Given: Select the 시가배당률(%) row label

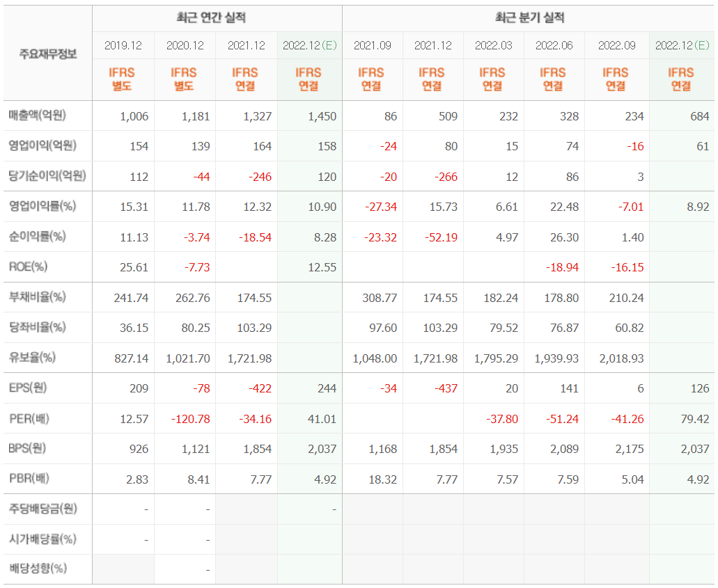Looking at the screenshot, I should 42,539.
